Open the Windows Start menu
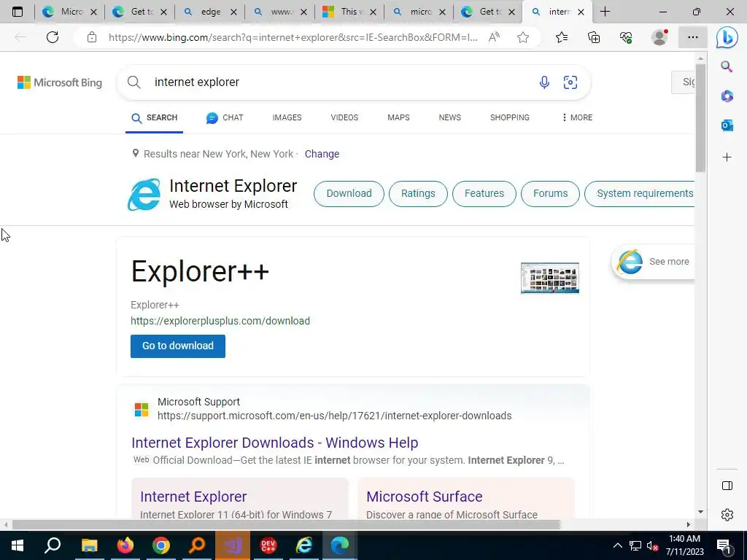Screen dimensions: 747x560 (x=18, y=545)
